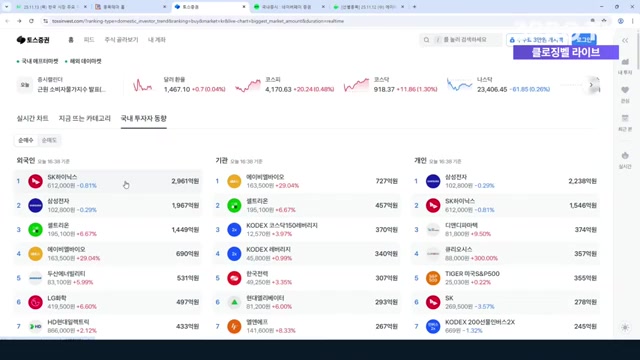This screenshot has height=360, width=640.
Task: Click 에이비엘바이오 logo in 외국인 list
Action: point(36,254)
